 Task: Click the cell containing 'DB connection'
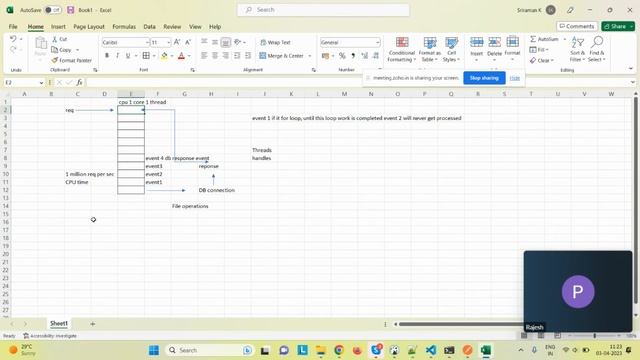pos(211,190)
